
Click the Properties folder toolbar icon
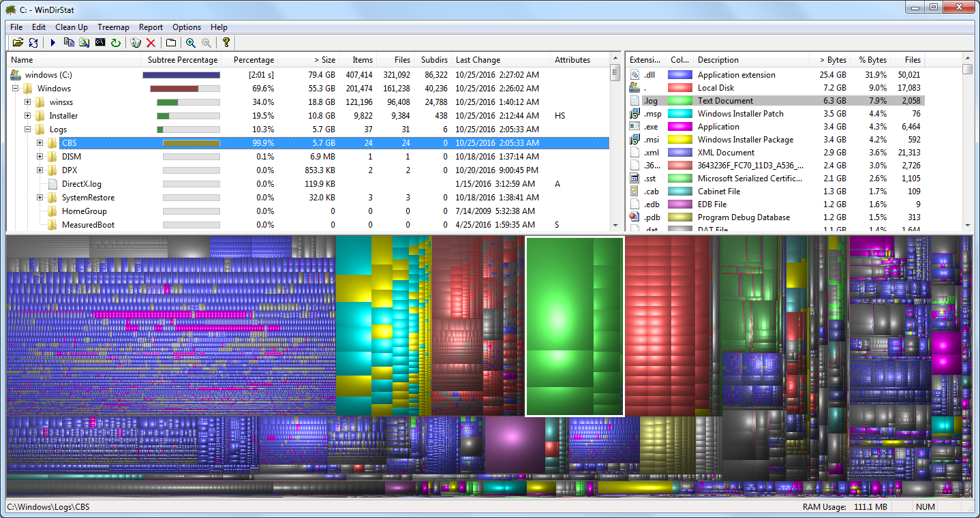point(171,42)
